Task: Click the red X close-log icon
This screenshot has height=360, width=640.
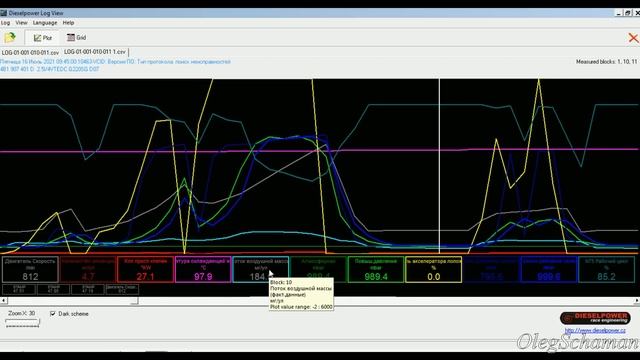Action: 633,38
